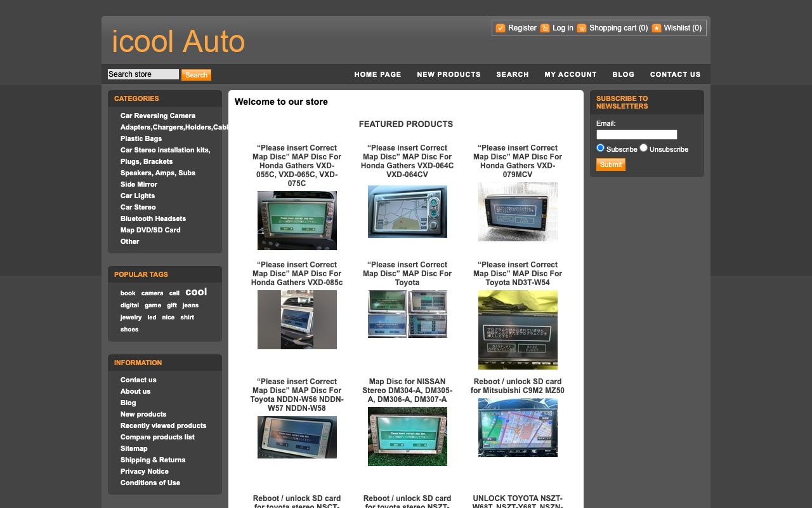Open Honda Gathers VXD-055C product thumbnail

coord(297,220)
